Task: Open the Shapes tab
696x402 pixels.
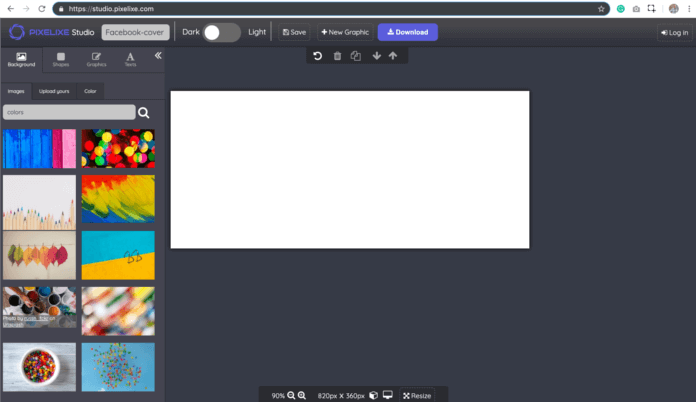Action: 61,59
